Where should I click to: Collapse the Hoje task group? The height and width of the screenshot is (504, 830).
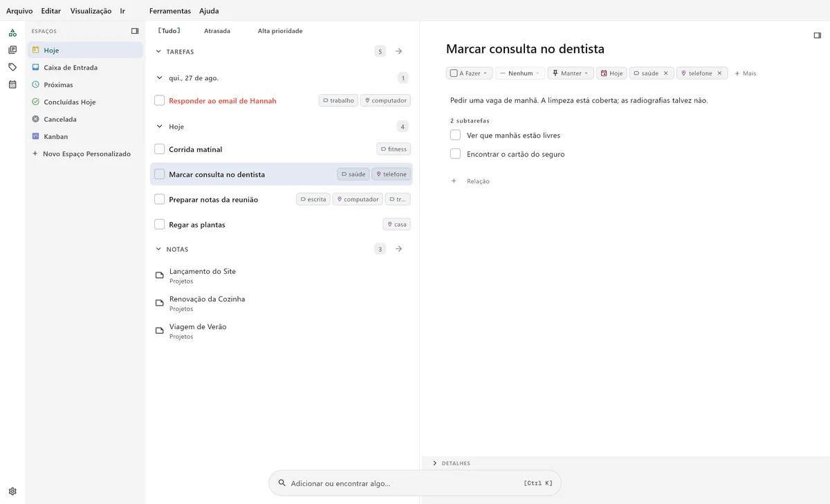(x=160, y=127)
